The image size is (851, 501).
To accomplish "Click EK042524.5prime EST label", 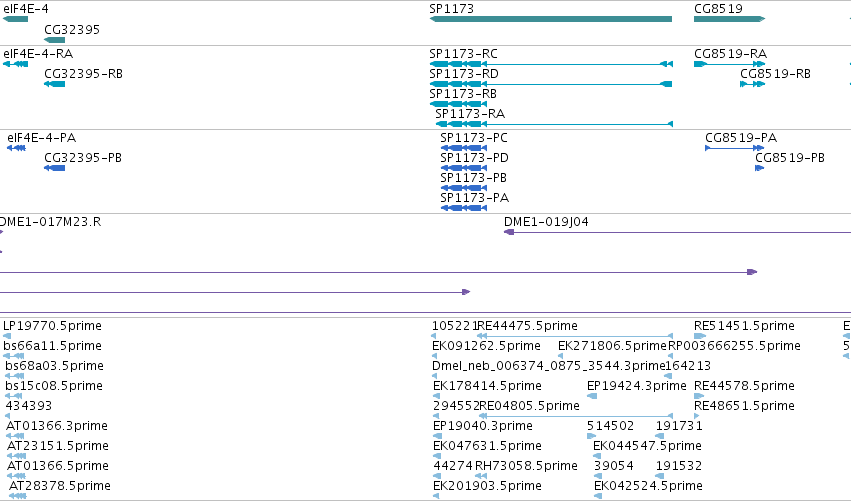I will (648, 486).
